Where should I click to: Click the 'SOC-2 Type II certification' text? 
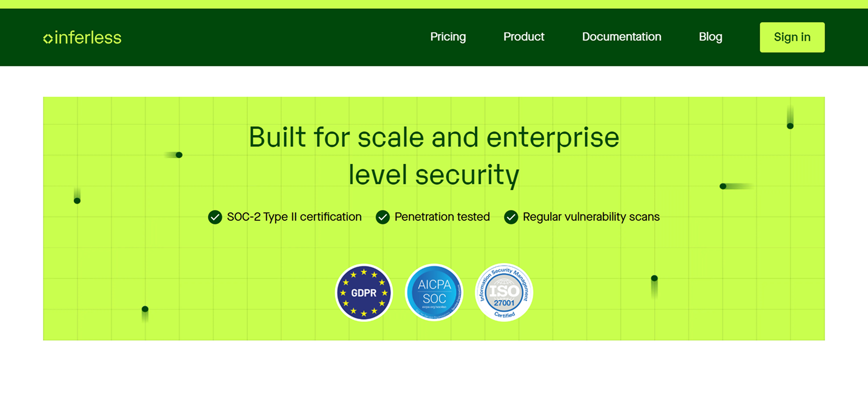[294, 217]
